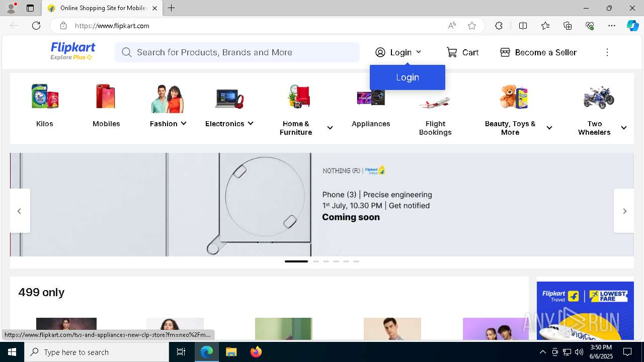Open Edge Settings and more menu
644x362 pixels.
tap(612, 26)
